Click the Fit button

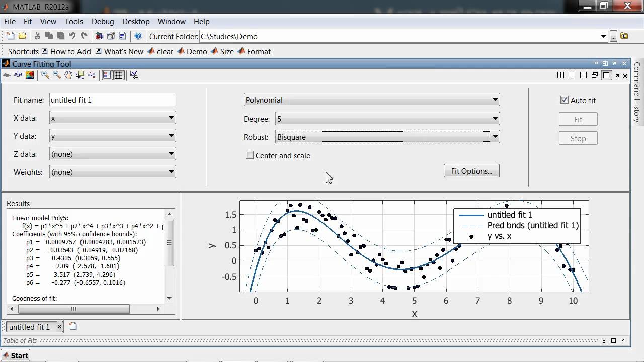(x=578, y=119)
